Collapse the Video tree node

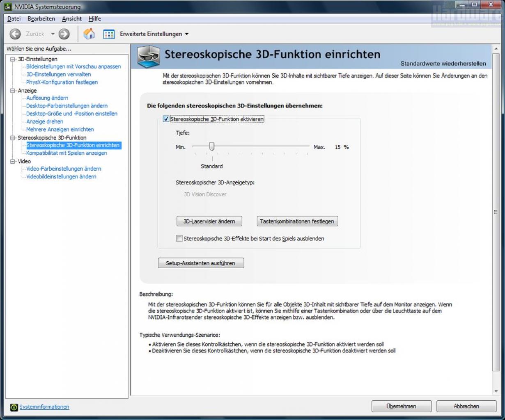(13, 162)
